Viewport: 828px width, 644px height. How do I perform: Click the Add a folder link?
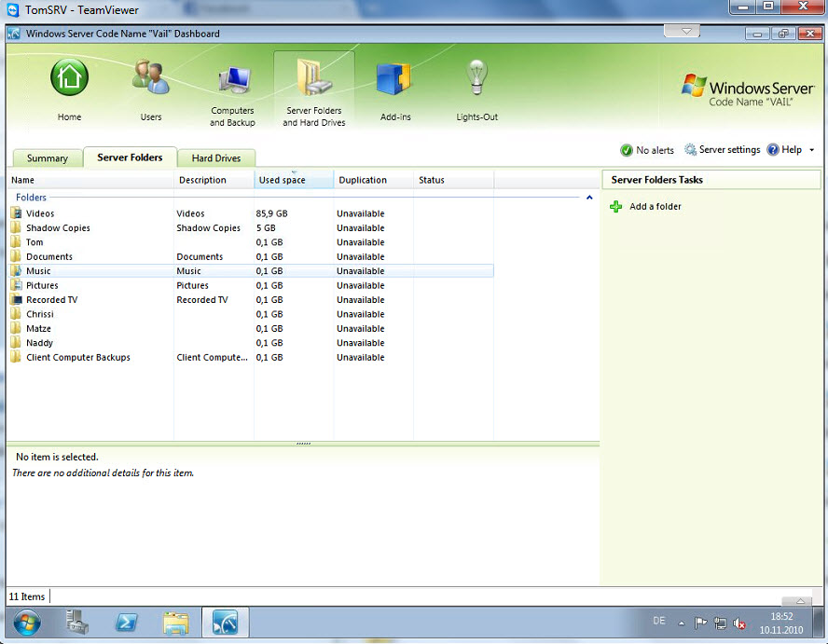click(x=655, y=206)
